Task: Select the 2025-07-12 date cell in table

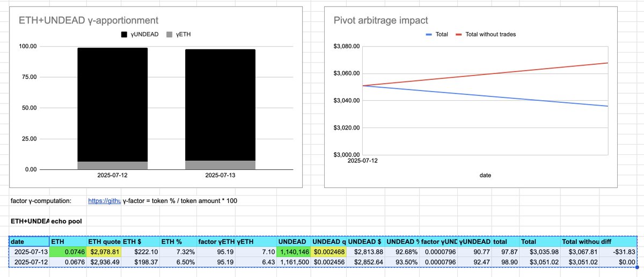Action: (30, 262)
